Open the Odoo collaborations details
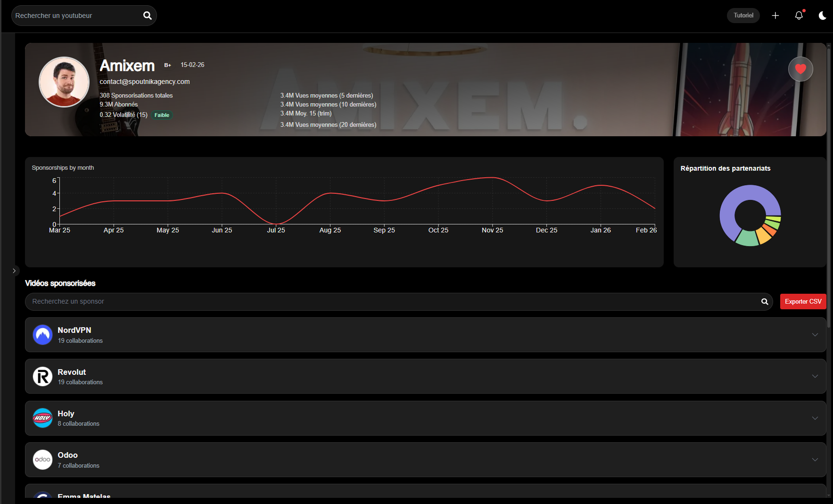833x504 pixels. 815,459
